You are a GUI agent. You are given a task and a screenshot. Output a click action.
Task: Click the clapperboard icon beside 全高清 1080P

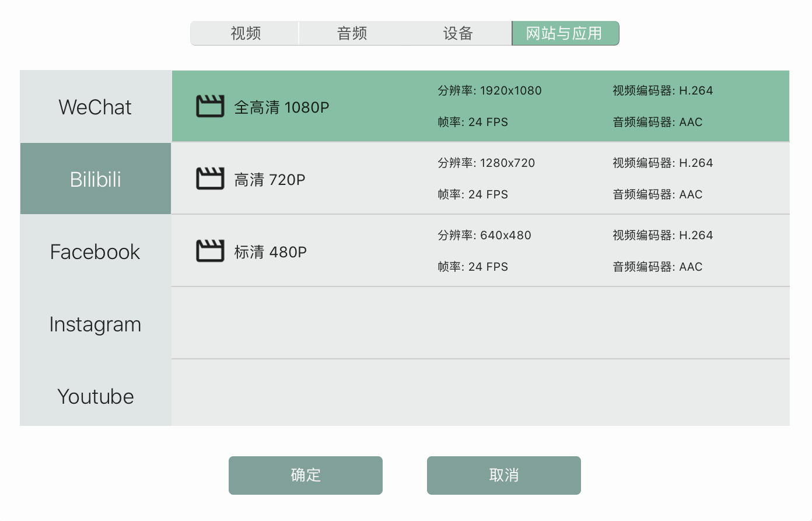[x=210, y=106]
